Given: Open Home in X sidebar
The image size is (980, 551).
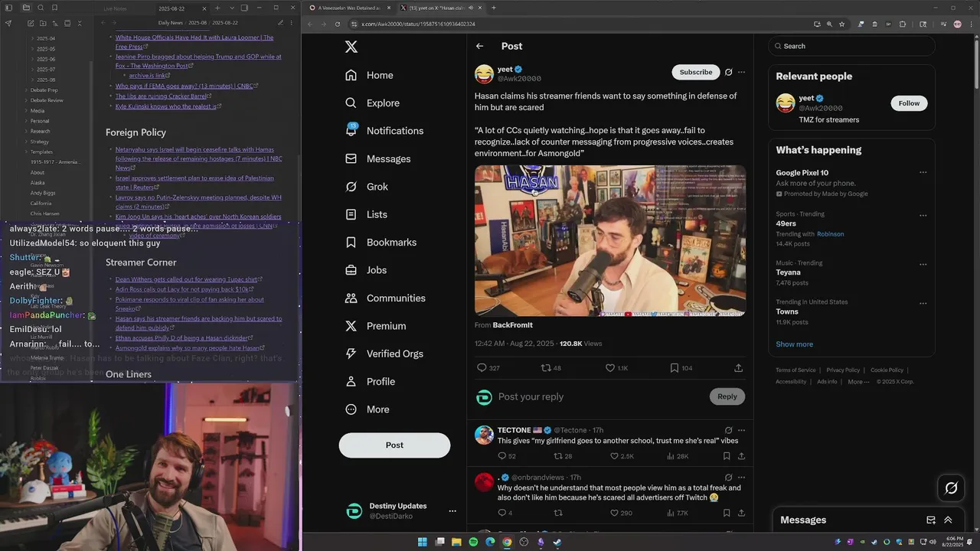Looking at the screenshot, I should [x=369, y=75].
